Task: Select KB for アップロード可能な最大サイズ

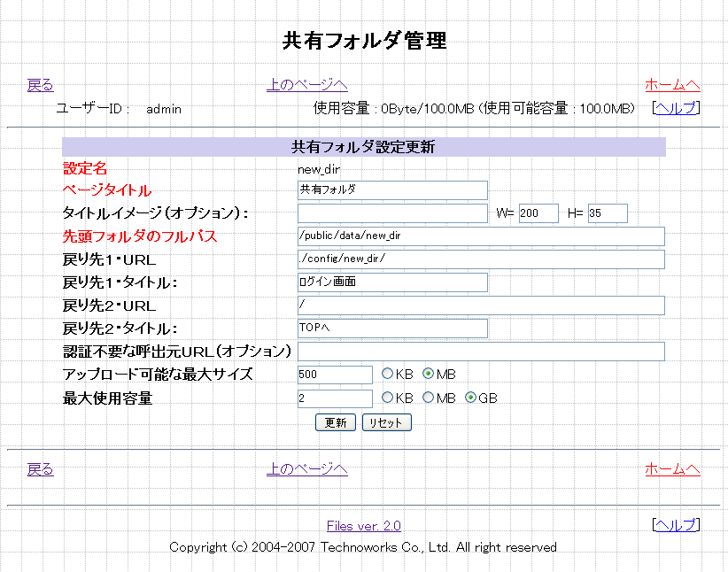Action: point(387,375)
